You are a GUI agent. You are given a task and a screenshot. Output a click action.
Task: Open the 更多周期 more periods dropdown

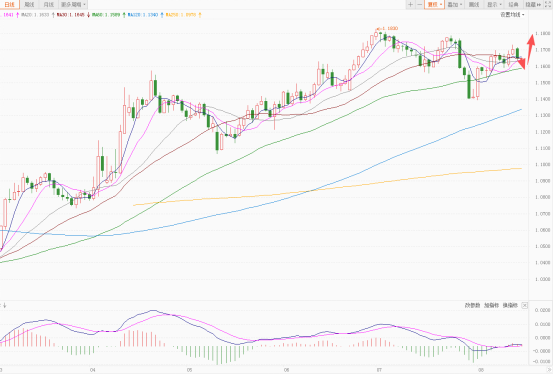click(73, 5)
